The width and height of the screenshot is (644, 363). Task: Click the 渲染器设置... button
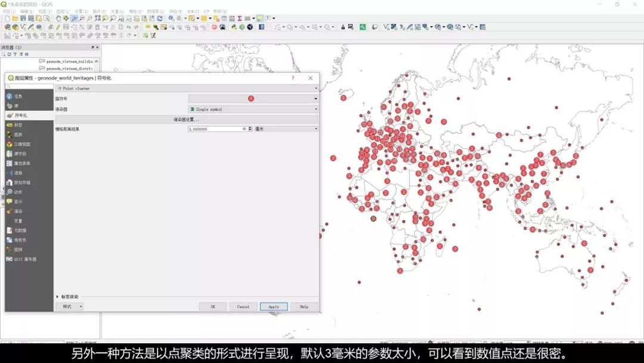point(187,119)
